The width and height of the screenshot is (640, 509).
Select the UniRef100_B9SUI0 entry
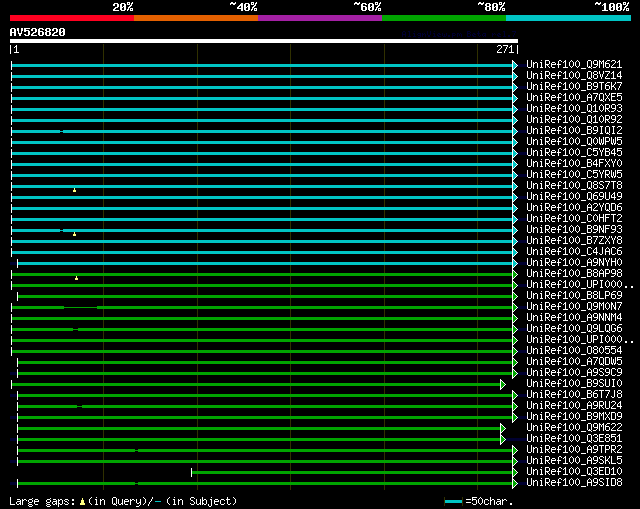pyautogui.click(x=574, y=384)
